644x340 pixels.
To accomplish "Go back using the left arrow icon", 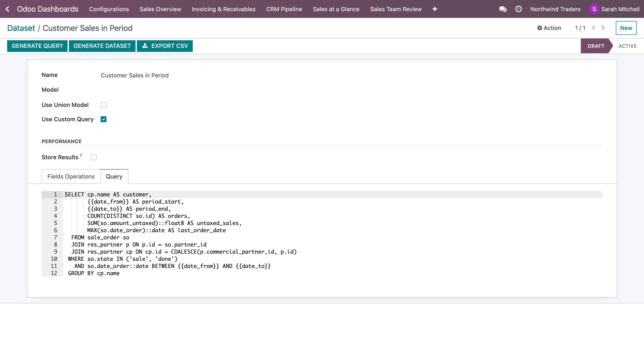I will [x=8, y=9].
